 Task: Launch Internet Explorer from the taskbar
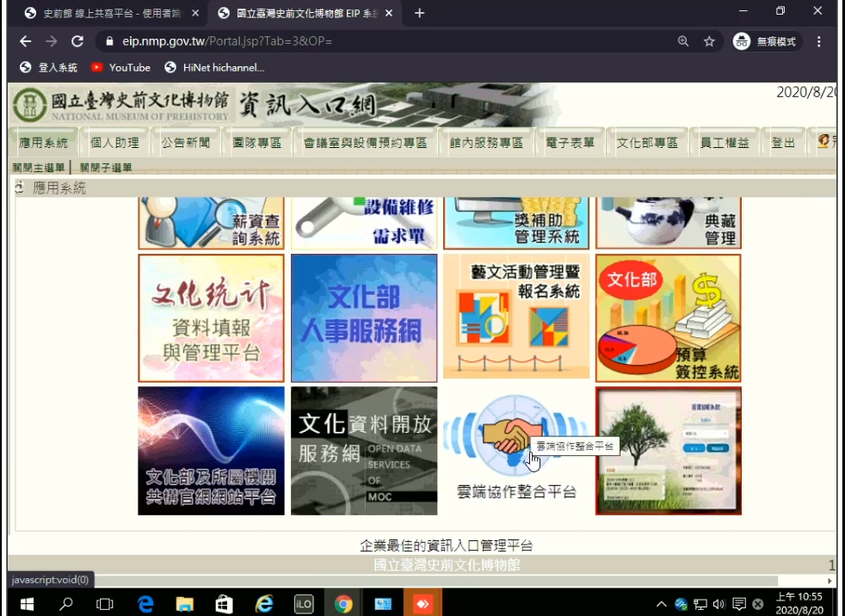[264, 604]
